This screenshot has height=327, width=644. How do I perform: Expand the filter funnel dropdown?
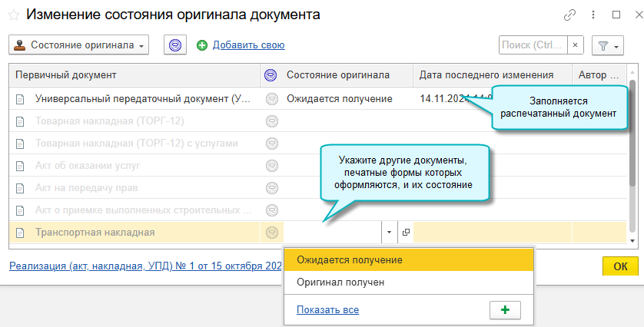point(607,46)
